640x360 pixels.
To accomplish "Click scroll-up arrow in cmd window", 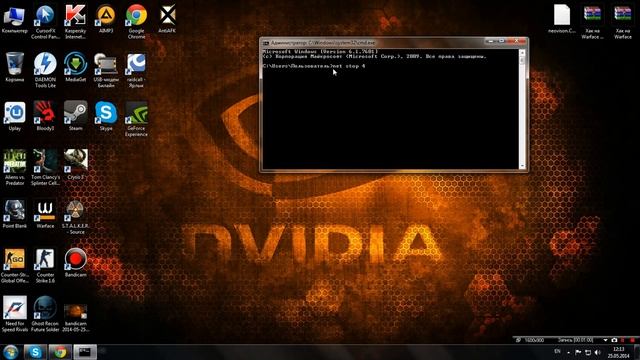I will click(x=522, y=53).
